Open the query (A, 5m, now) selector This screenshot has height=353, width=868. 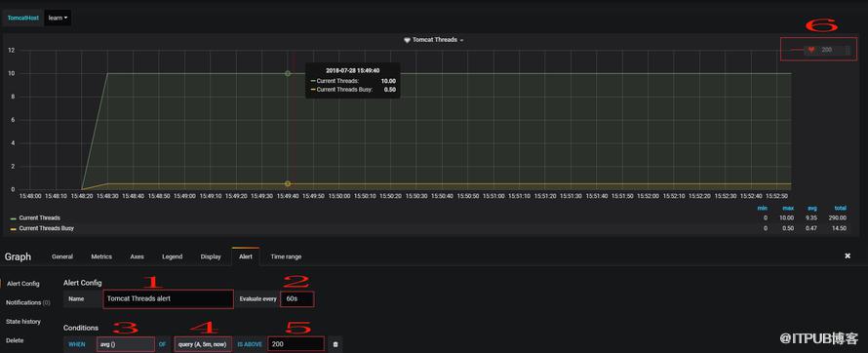pyautogui.click(x=203, y=344)
